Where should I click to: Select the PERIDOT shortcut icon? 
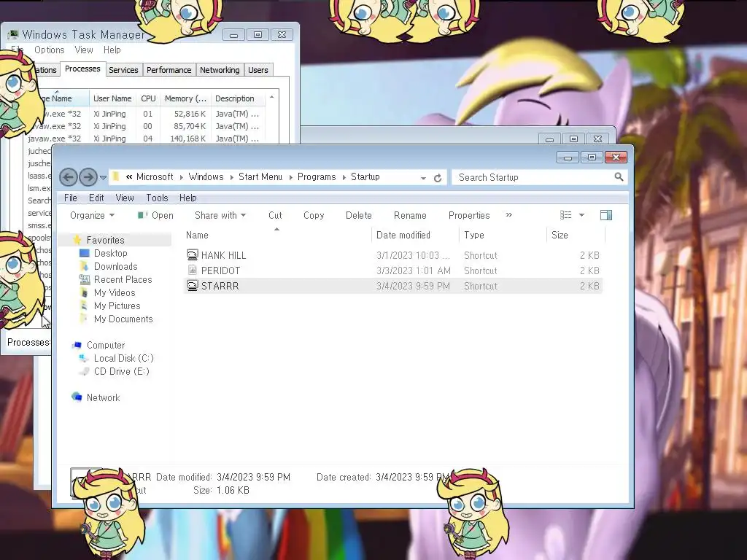pos(192,270)
